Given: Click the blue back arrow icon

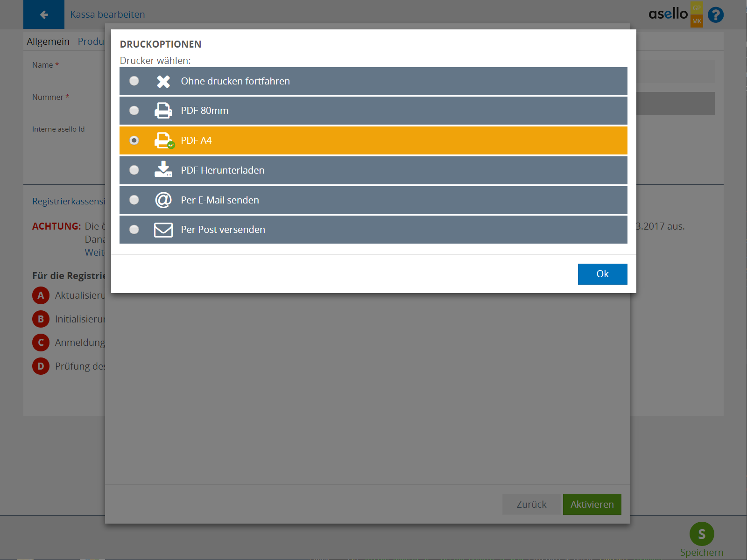Looking at the screenshot, I should [44, 15].
